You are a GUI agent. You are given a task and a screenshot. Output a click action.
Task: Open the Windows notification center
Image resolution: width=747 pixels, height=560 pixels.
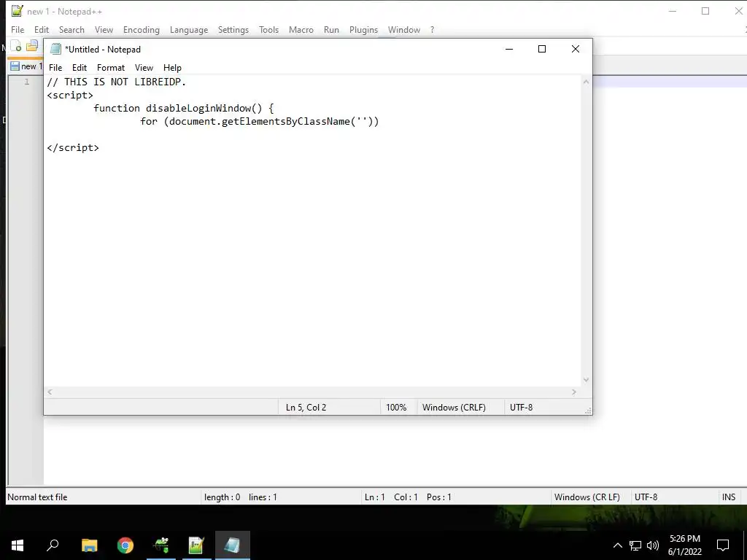coord(723,545)
